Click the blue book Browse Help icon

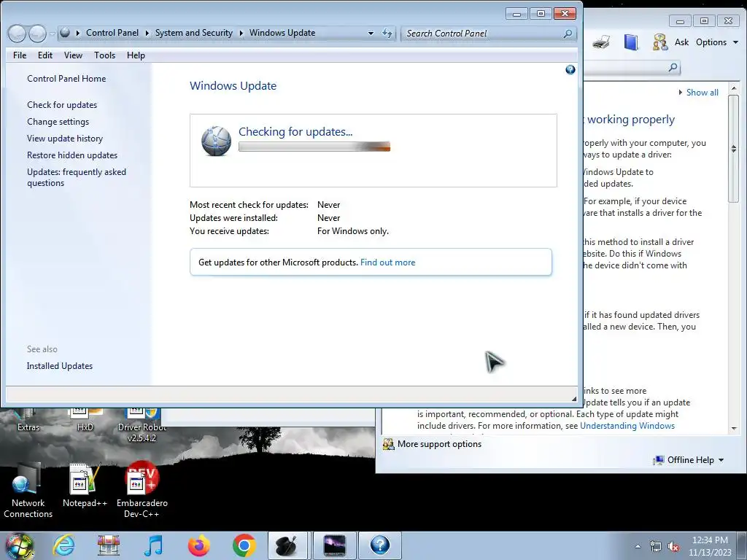pyautogui.click(x=631, y=42)
